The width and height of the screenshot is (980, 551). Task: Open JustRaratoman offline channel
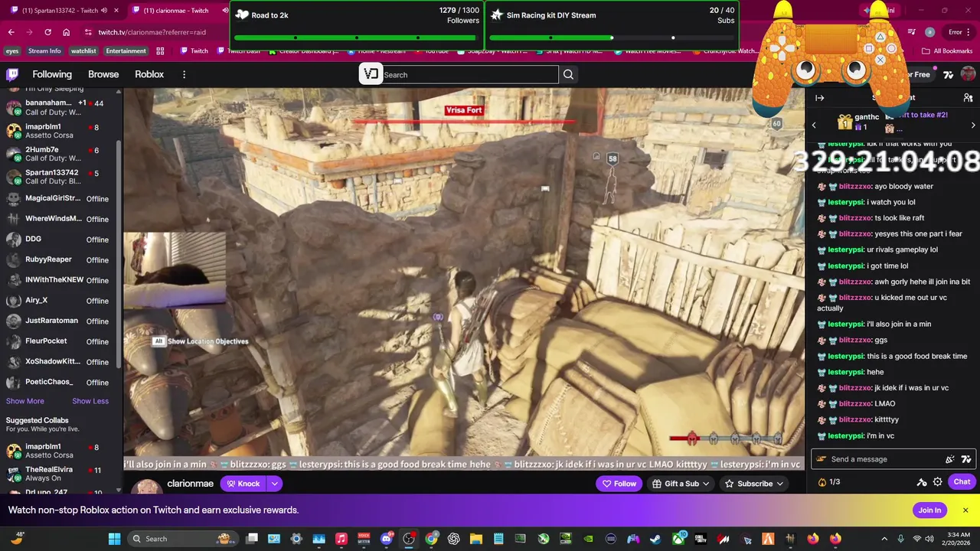pyautogui.click(x=60, y=321)
